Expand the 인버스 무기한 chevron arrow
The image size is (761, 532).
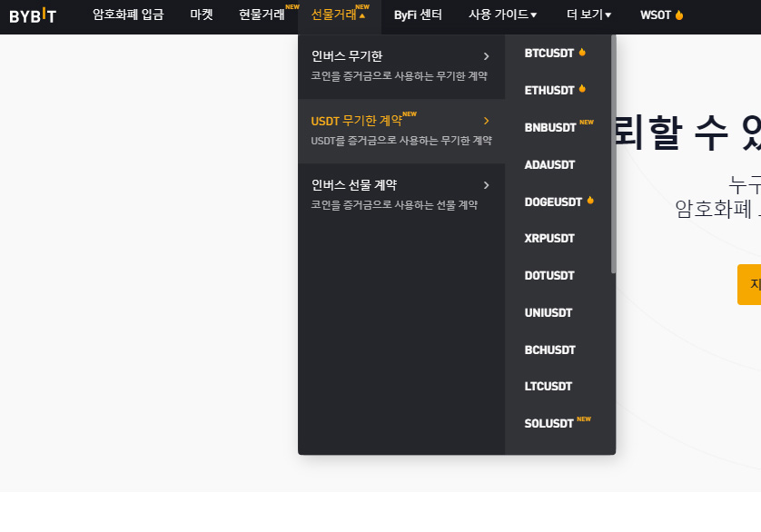(488, 57)
